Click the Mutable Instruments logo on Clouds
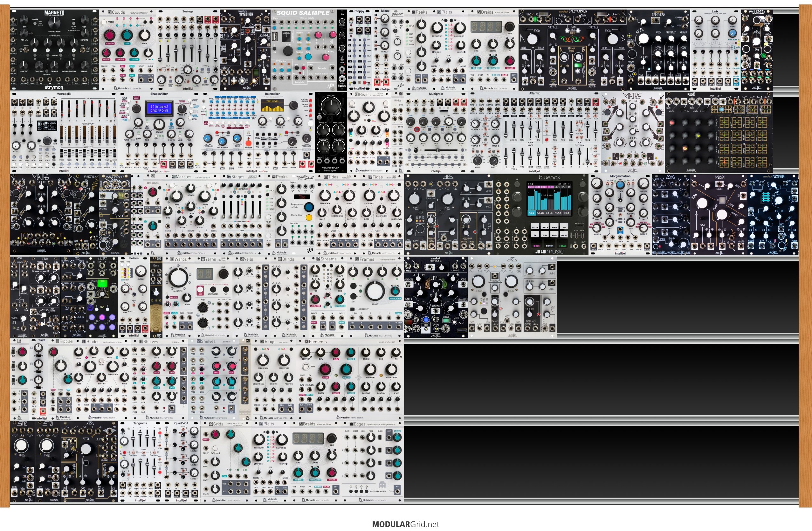The image size is (812, 531). coord(127,88)
